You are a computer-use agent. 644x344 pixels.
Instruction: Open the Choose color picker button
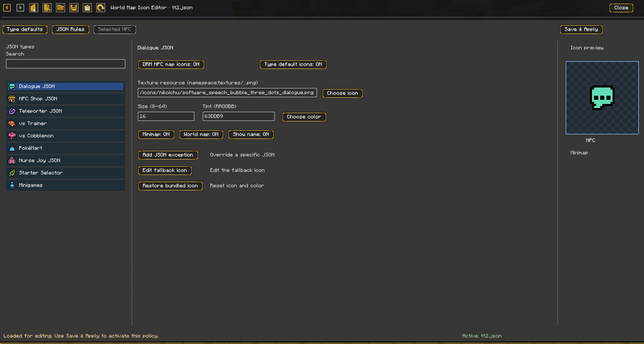[304, 117]
